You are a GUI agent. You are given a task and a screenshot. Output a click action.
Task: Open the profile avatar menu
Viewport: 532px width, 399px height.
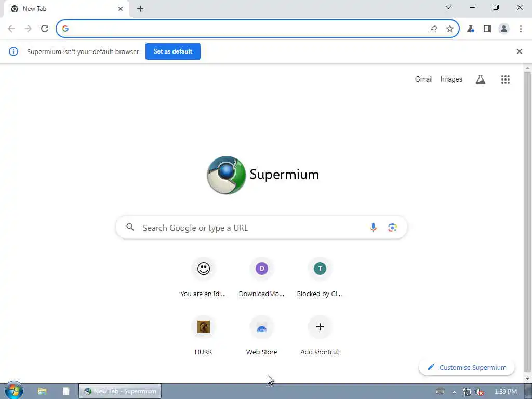point(504,29)
